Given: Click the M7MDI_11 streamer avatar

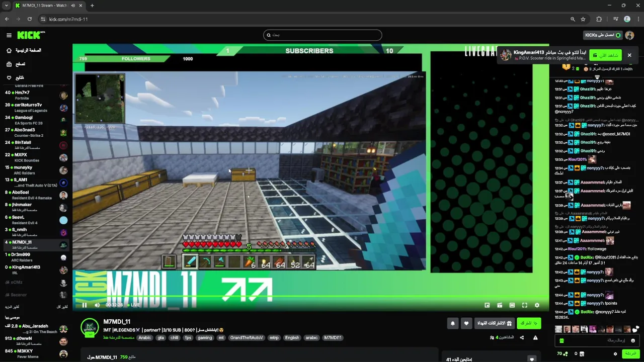Looking at the screenshot, I should click(x=90, y=328).
